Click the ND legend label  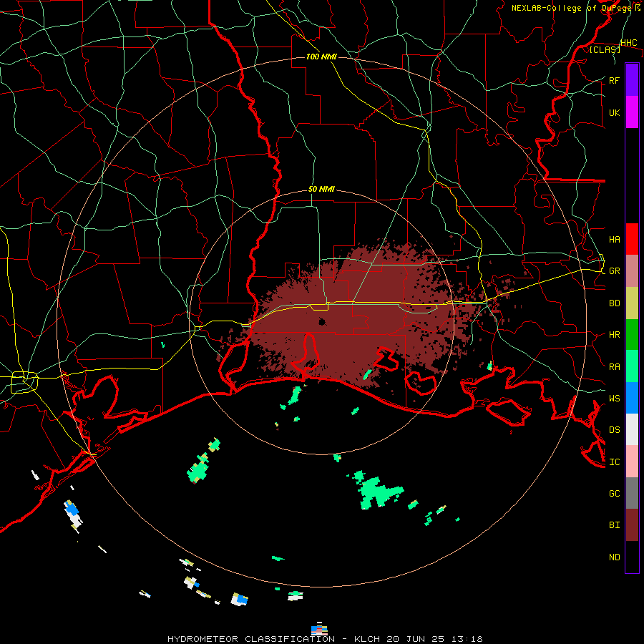(x=614, y=557)
